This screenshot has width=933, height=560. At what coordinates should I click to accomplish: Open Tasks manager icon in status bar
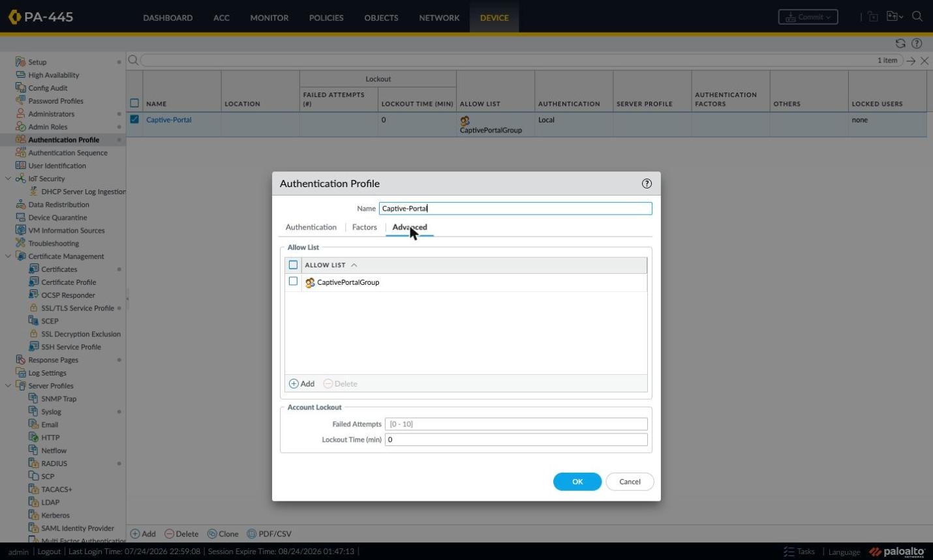[789, 552]
